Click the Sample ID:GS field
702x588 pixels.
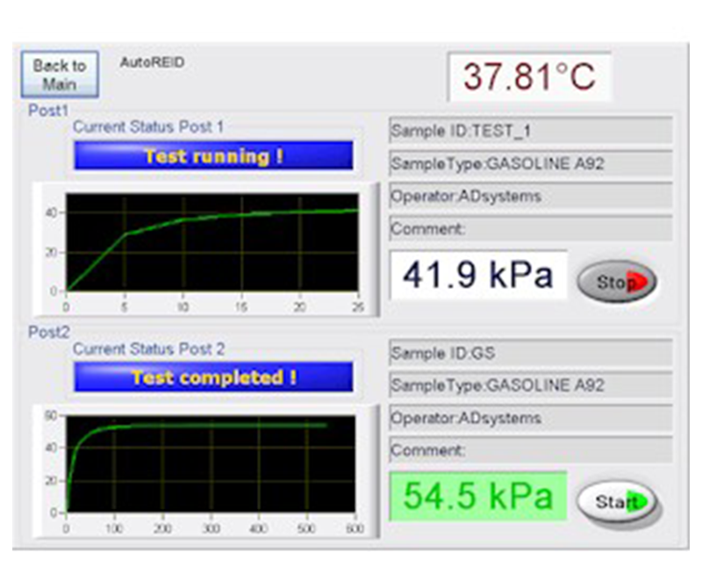pyautogui.click(x=530, y=353)
